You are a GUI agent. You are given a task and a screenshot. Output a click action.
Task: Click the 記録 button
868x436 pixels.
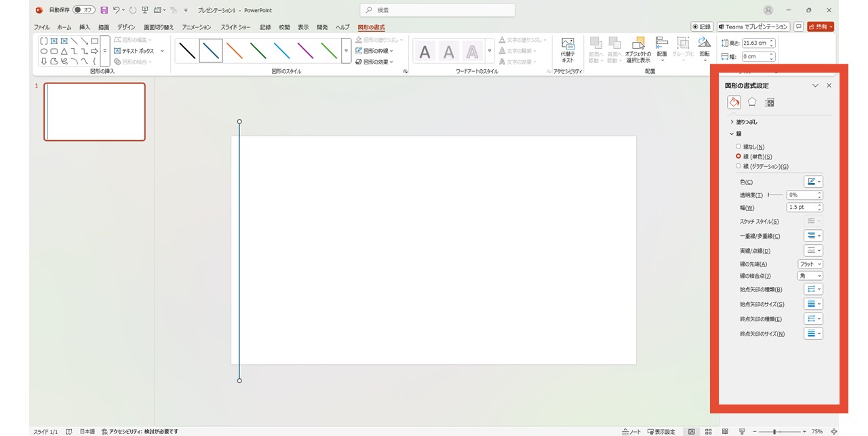tap(702, 26)
